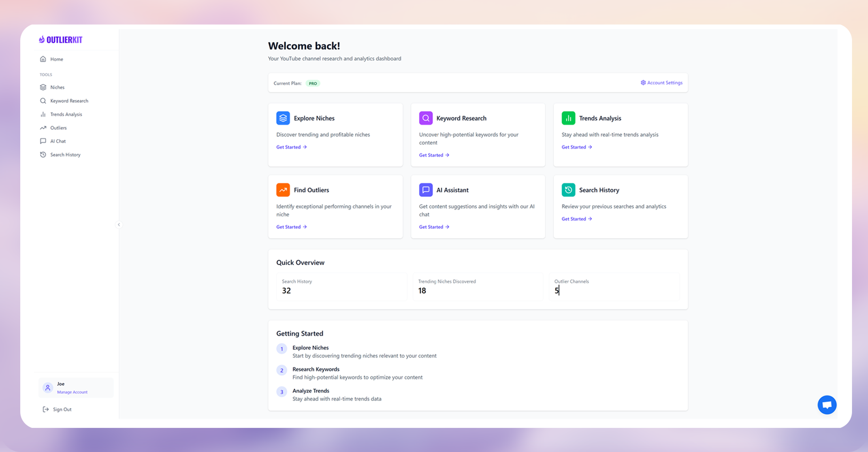Image resolution: width=868 pixels, height=452 pixels.
Task: Click the orange Find Outliers card icon
Action: click(283, 190)
